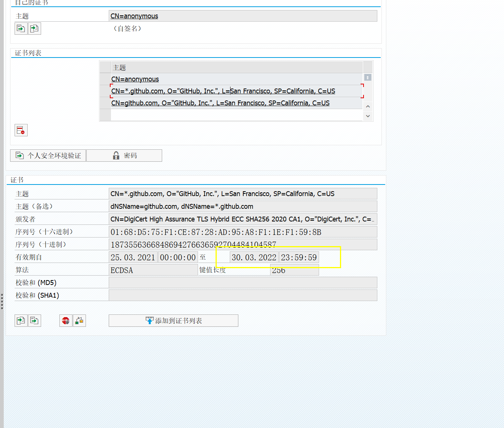Viewport: 504px width, 428px height.
Task: Select the CN=github.com certificate row
Action: [220, 103]
